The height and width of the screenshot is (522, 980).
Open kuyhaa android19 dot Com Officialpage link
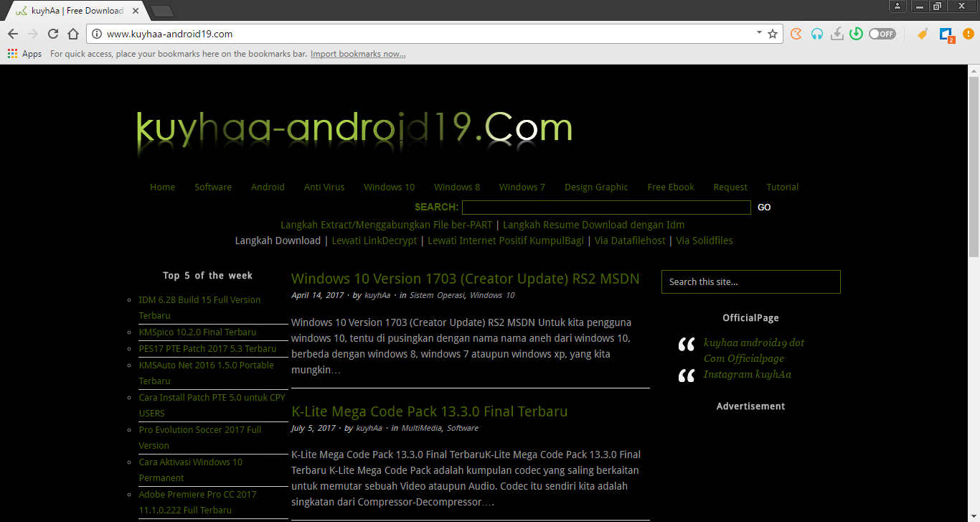coord(753,350)
